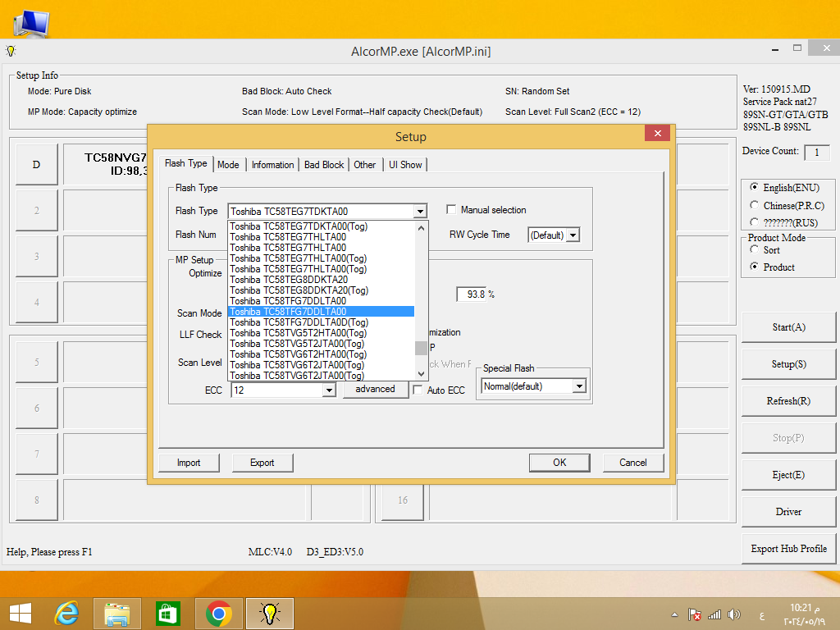Collapse the Flash Type dropdown arrow
The image size is (840, 630).
pyautogui.click(x=420, y=211)
